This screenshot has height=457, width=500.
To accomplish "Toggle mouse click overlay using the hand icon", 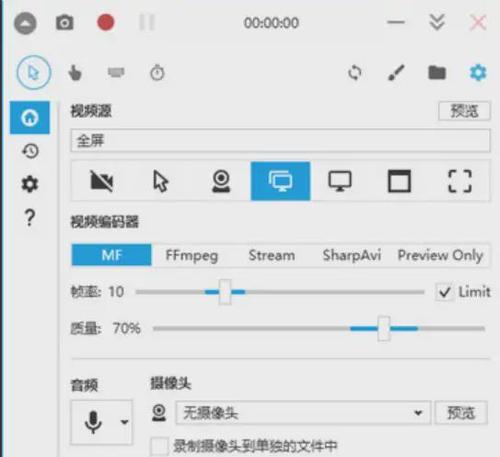I will point(75,73).
